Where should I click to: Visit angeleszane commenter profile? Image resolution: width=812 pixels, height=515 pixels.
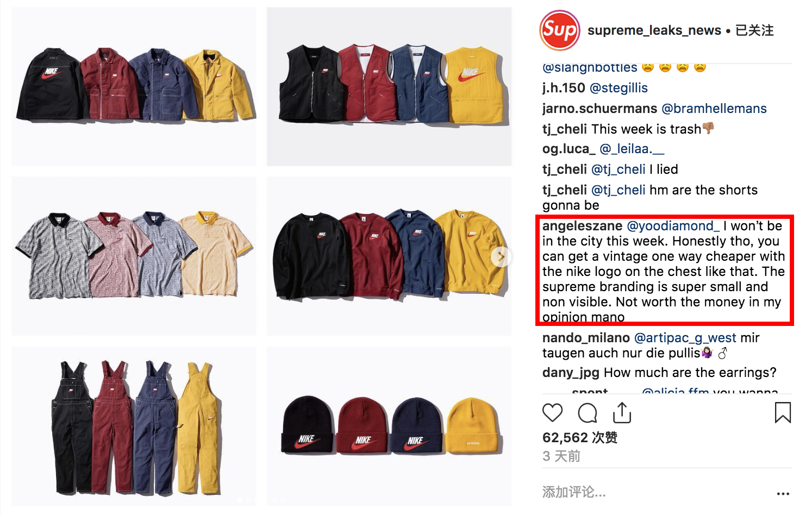click(582, 226)
